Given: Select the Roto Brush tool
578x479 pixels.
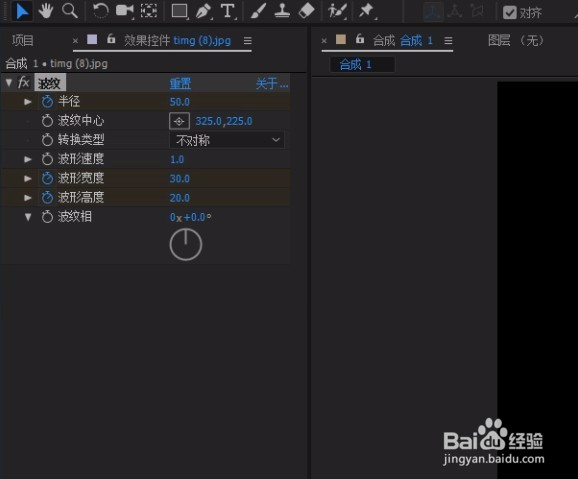Looking at the screenshot, I should pos(337,11).
